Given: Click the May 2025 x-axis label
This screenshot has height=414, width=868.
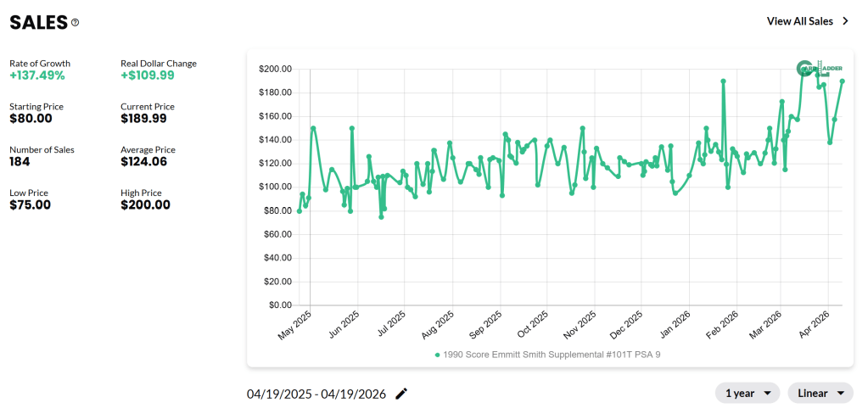Looking at the screenshot, I should tap(296, 325).
